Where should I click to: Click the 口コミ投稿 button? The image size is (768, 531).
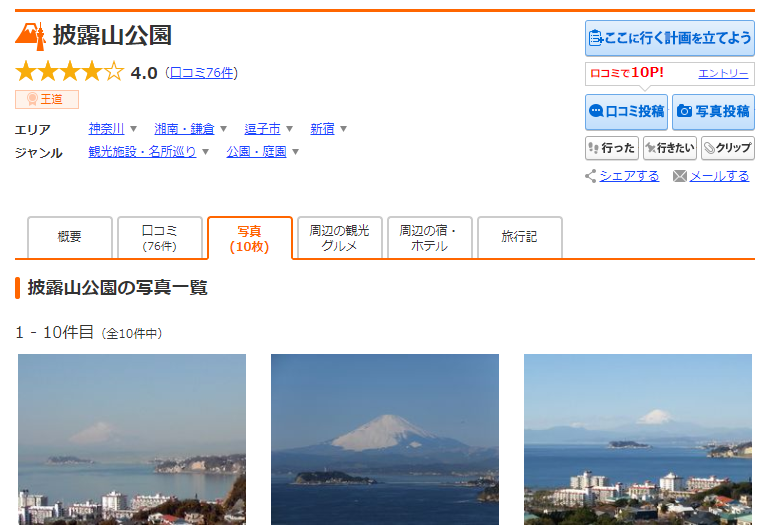point(626,112)
